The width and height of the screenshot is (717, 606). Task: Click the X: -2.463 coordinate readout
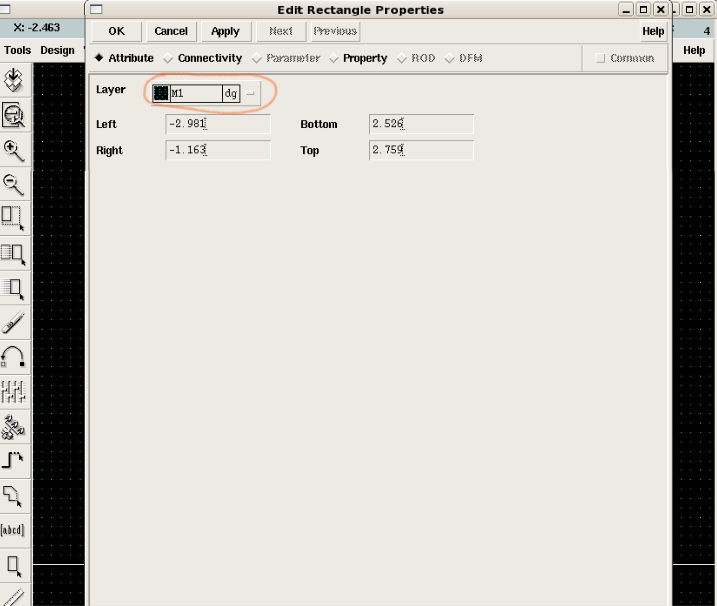tap(37, 27)
